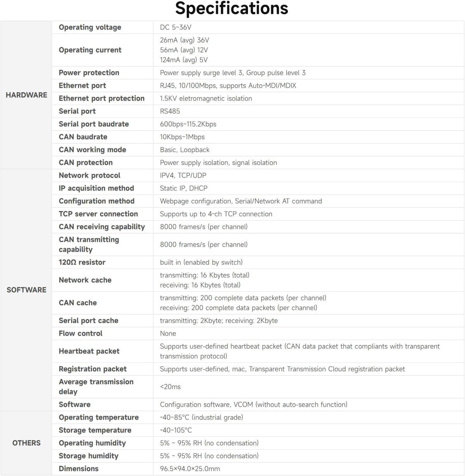This screenshot has height=476, width=465.
Task: Click the RS485 serial port value
Action: (170, 111)
